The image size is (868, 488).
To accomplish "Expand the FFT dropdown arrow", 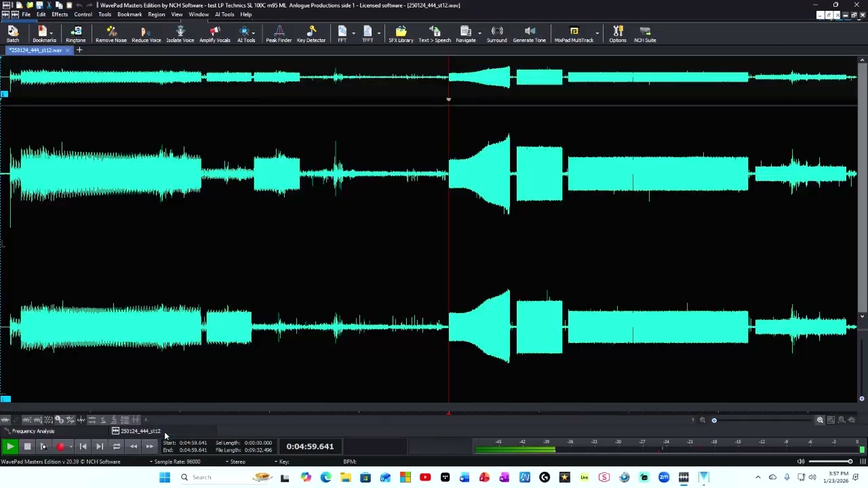I will 353,33.
